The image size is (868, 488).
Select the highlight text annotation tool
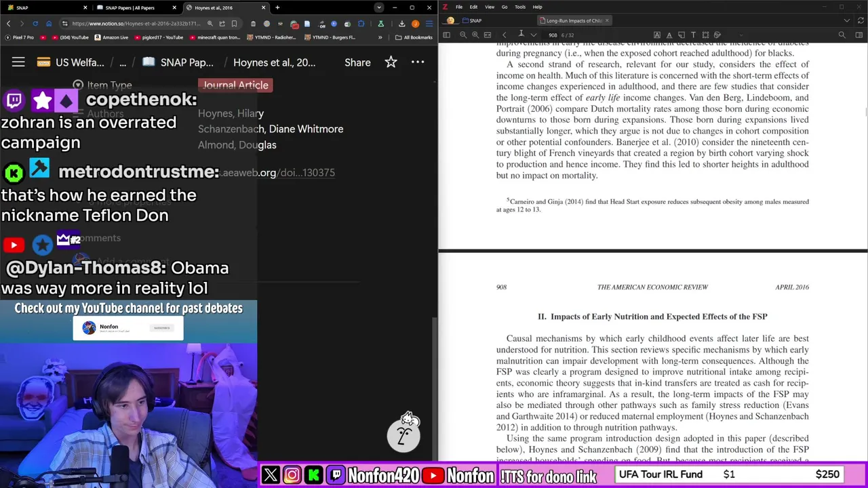[657, 35]
